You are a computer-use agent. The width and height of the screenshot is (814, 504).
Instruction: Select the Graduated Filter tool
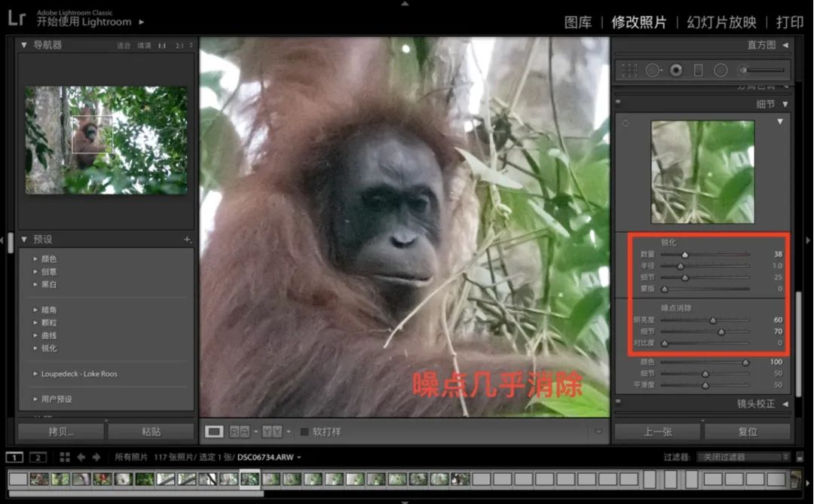pyautogui.click(x=698, y=70)
